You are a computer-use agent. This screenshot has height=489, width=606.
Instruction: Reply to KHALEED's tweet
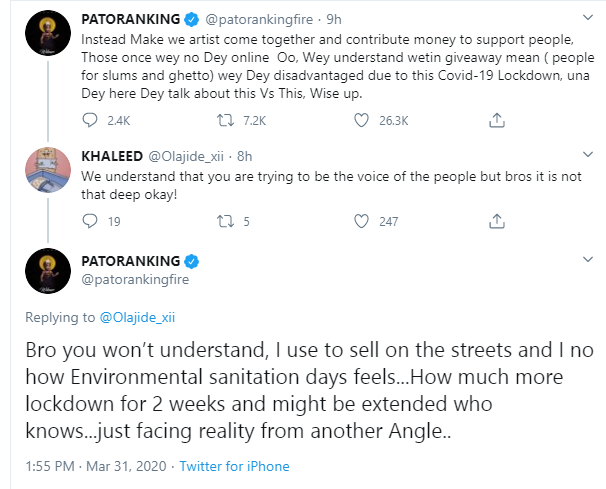[90, 221]
